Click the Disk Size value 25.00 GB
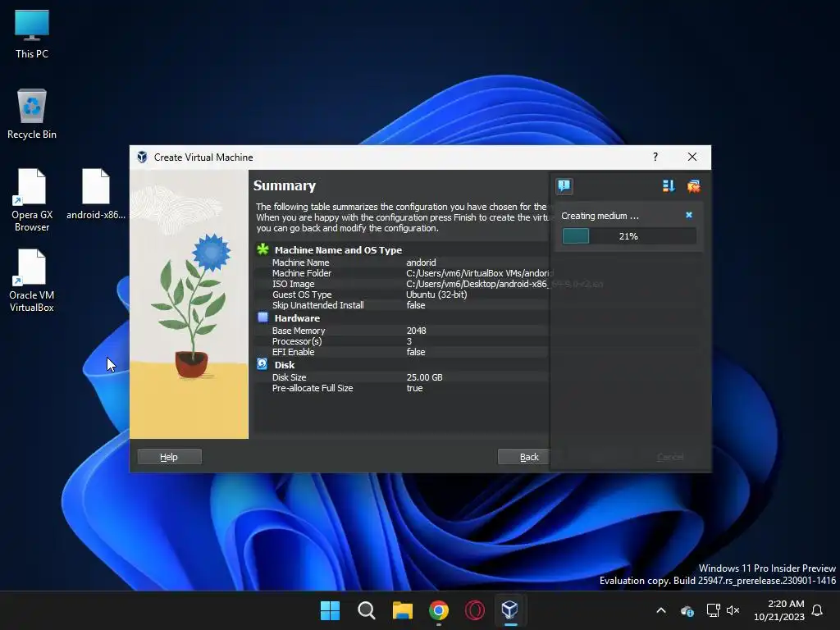The image size is (840, 630). click(424, 377)
